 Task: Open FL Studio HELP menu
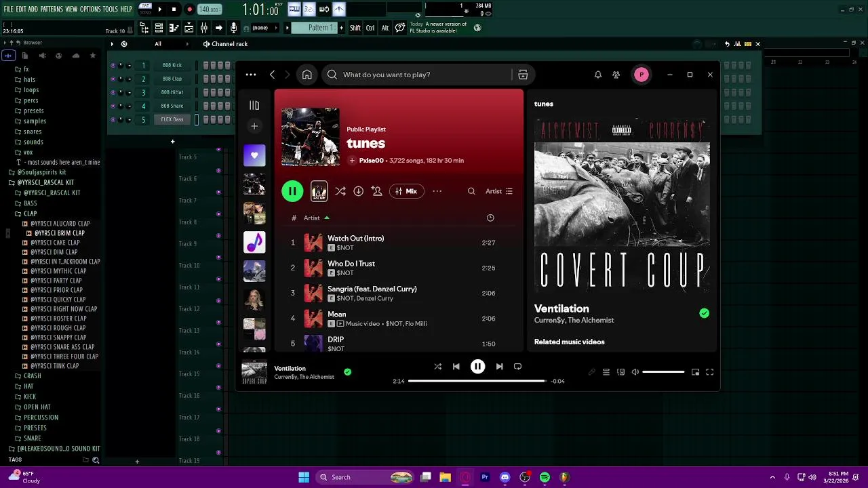(x=127, y=9)
